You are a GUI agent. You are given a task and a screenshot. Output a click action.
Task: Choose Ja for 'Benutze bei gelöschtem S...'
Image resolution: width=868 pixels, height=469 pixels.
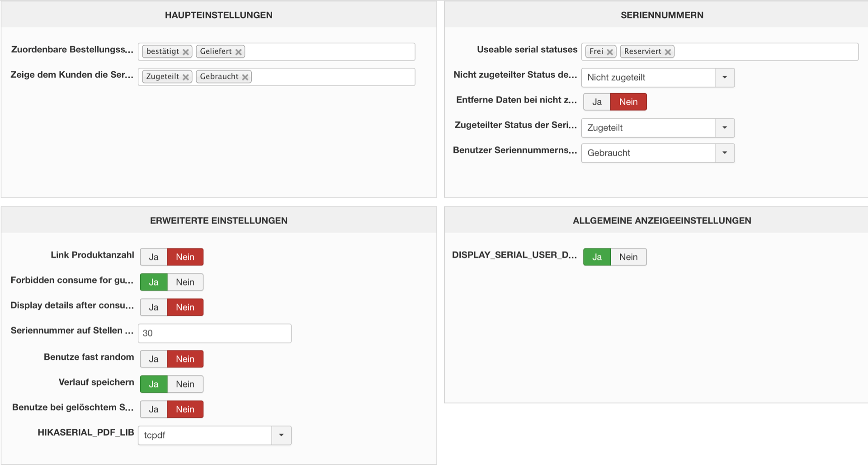[154, 409]
